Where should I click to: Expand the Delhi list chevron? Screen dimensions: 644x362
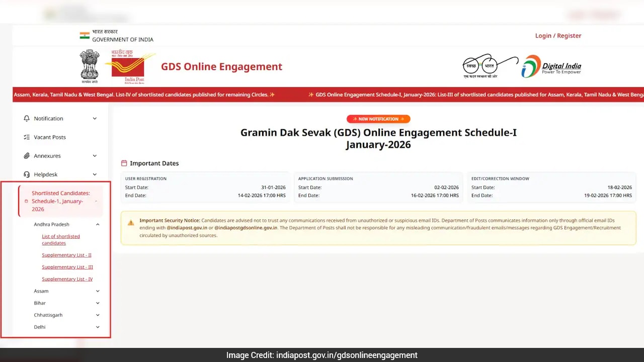98,327
